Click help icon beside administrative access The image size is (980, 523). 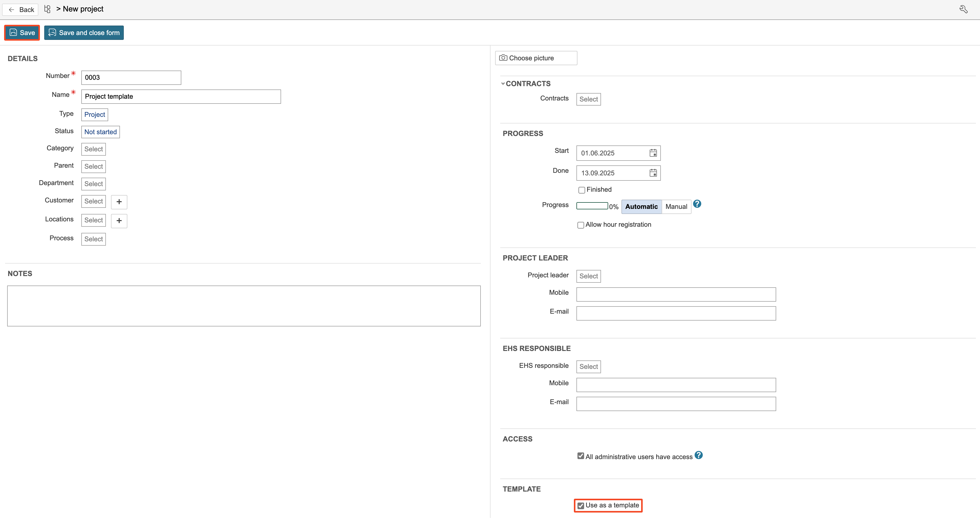click(698, 455)
